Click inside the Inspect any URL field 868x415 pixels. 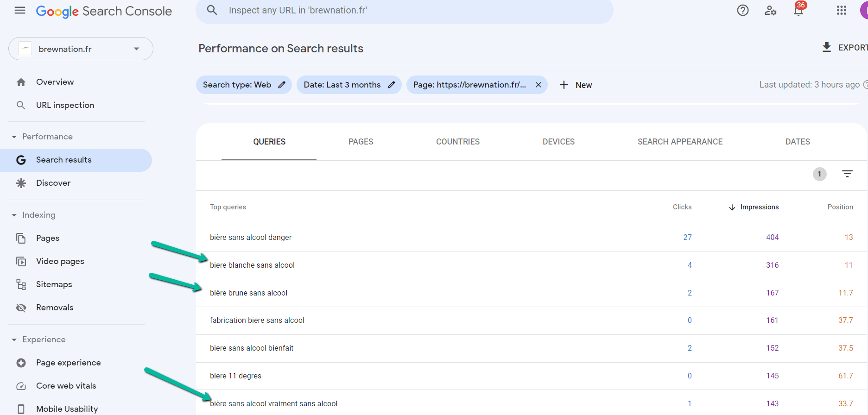point(404,10)
